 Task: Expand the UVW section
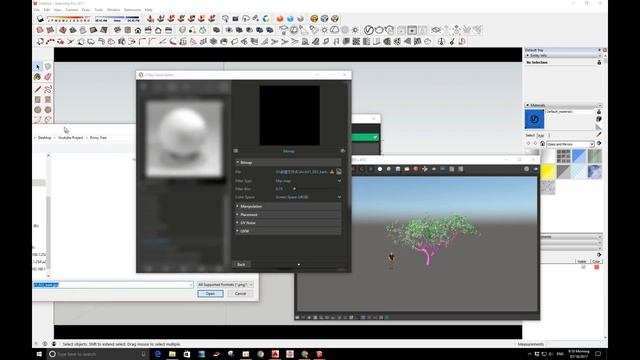288,231
